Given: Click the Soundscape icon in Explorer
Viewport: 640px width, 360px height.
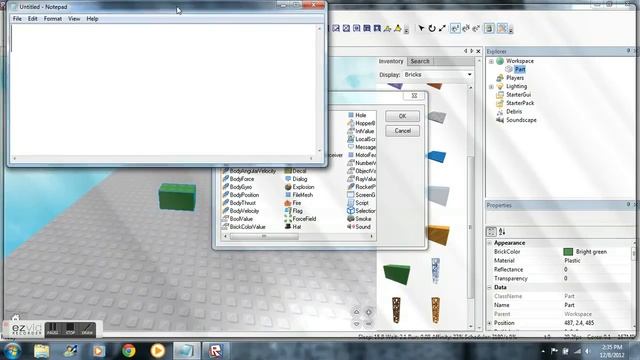Looking at the screenshot, I should point(500,120).
